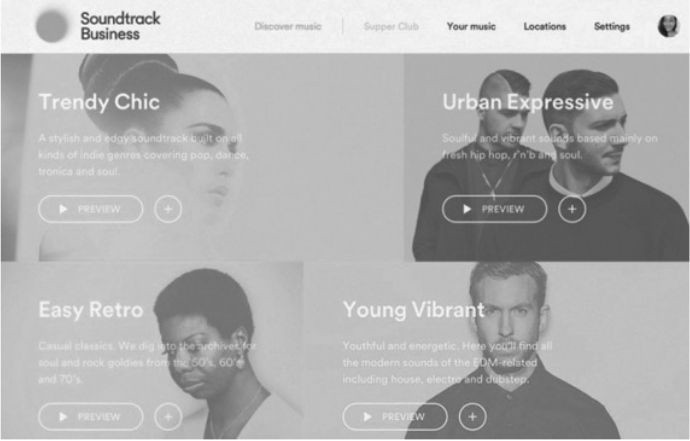Select the Urban Expressive title

pyautogui.click(x=528, y=102)
